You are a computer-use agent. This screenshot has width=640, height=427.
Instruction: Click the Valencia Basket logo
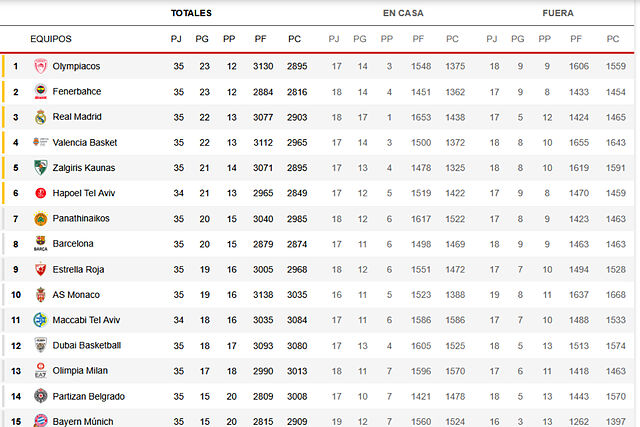coord(40,142)
